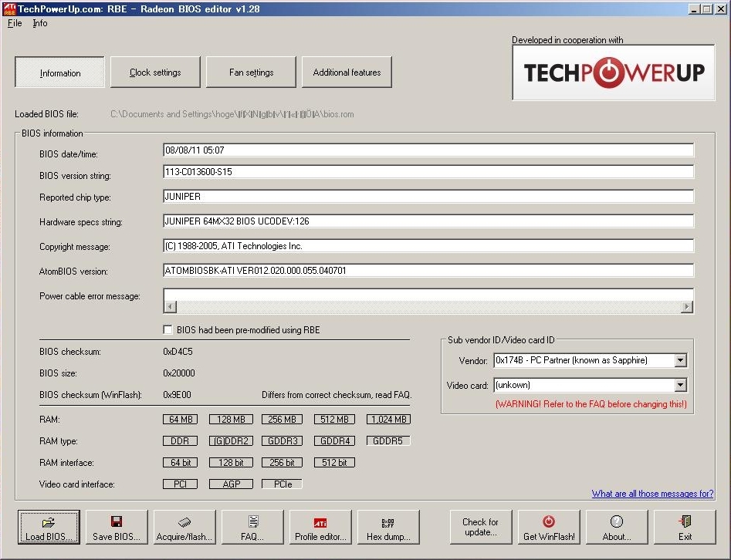Image resolution: width=731 pixels, height=560 pixels.
Task: Click the DDR RAM type indicator
Action: coord(181,440)
